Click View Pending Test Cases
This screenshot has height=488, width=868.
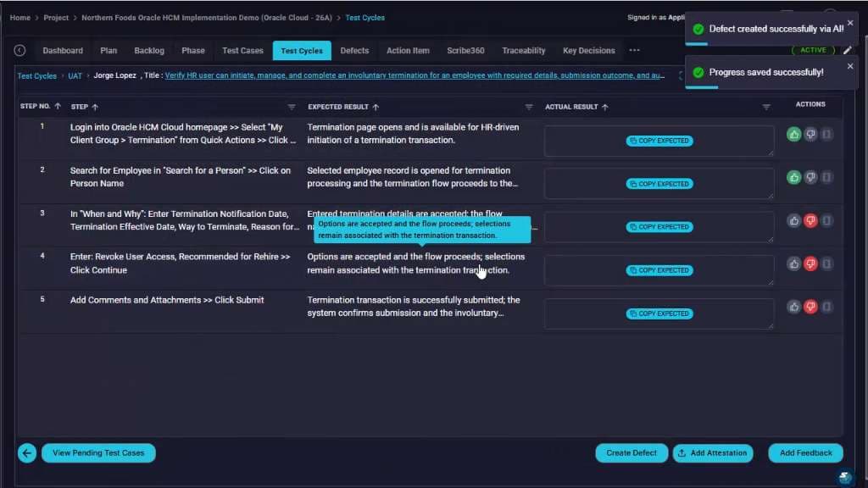click(x=98, y=453)
